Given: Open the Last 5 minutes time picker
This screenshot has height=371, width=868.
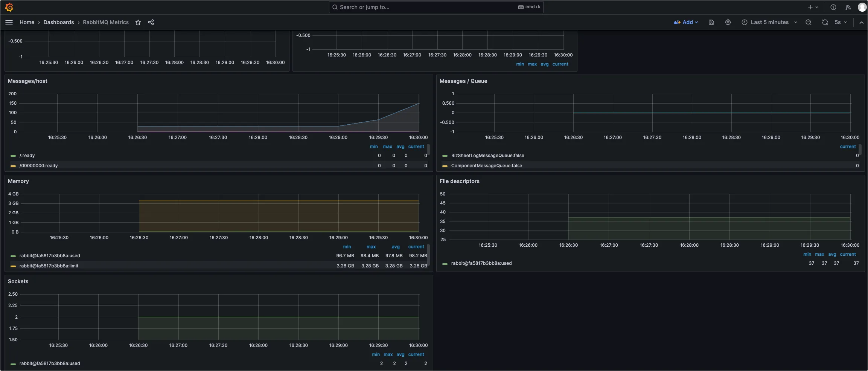Looking at the screenshot, I should 769,22.
